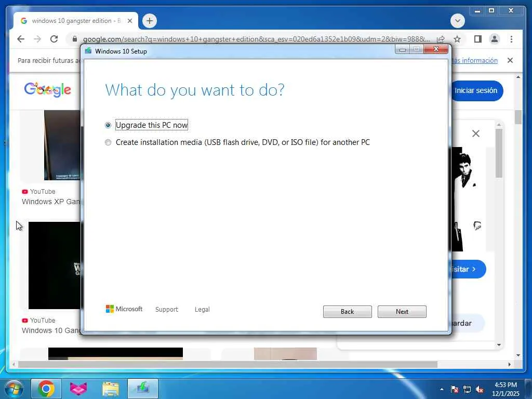Go back in Chrome

(21, 39)
